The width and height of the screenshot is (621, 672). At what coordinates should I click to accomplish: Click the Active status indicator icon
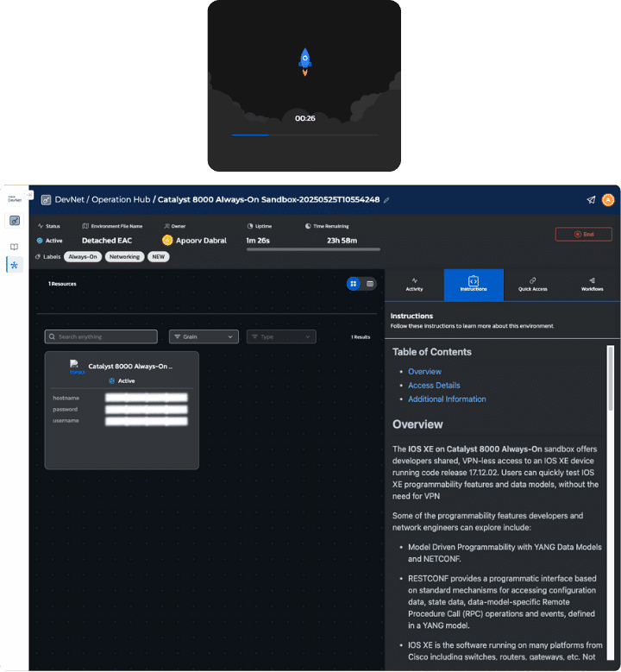[40, 241]
